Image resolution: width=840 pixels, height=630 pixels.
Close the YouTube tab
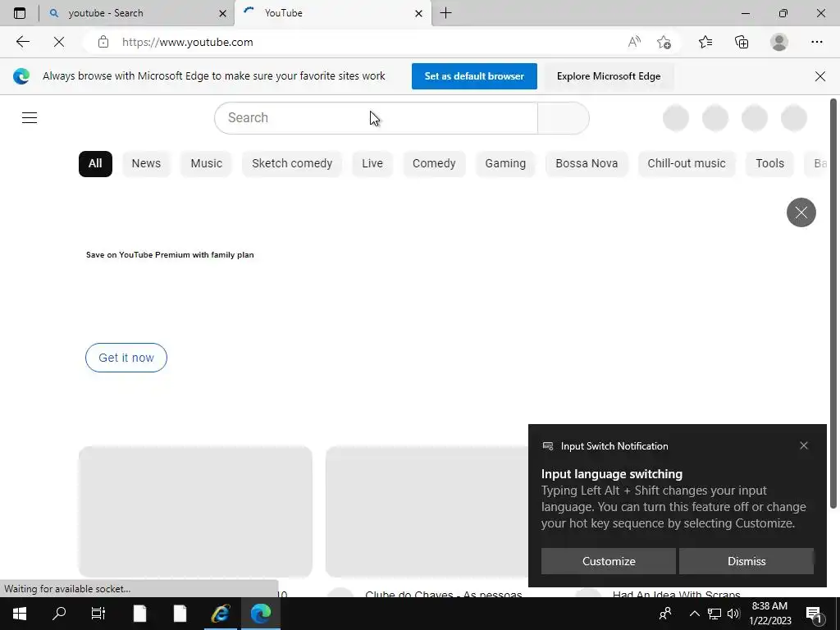[419, 13]
